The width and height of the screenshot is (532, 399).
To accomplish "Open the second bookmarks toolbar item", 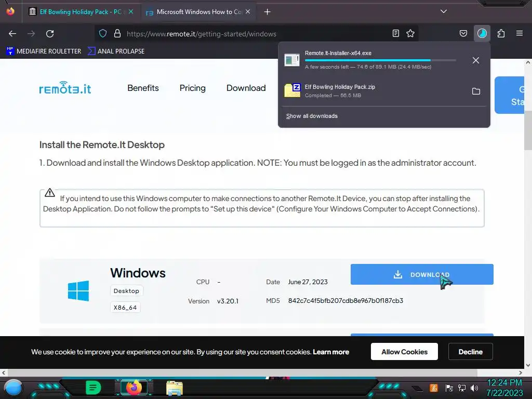I will [116, 51].
